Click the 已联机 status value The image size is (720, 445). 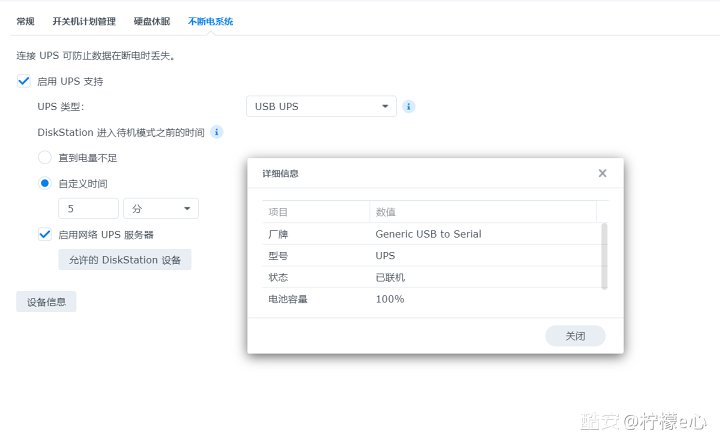[390, 277]
